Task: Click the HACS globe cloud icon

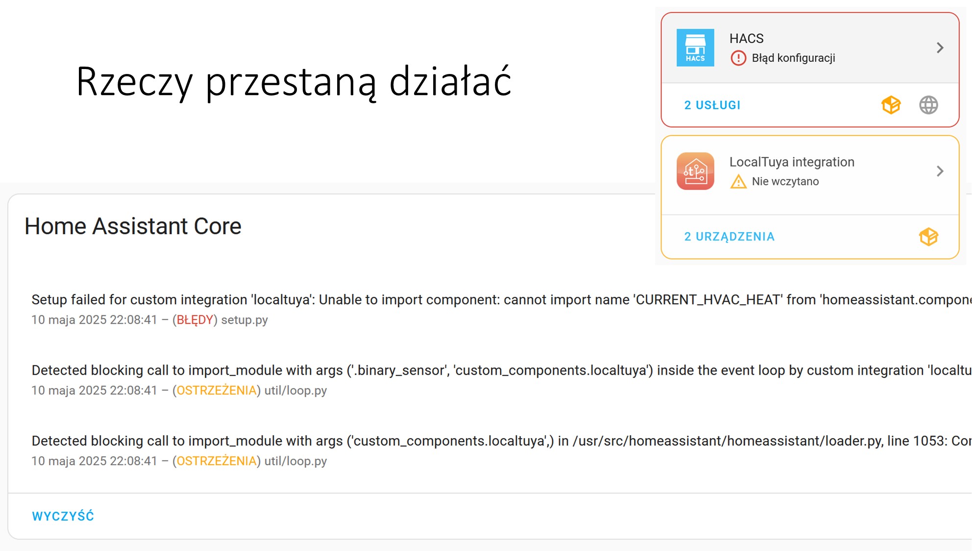Action: (x=928, y=105)
